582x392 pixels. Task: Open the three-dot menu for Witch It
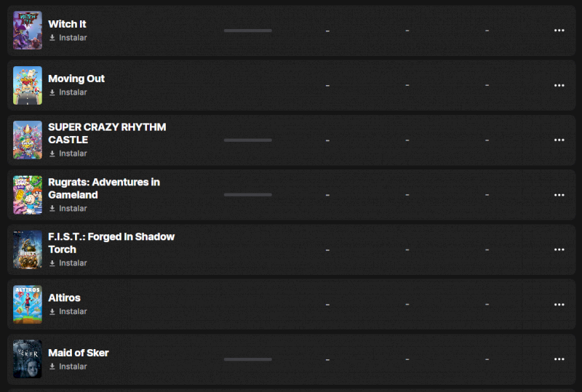pyautogui.click(x=559, y=31)
